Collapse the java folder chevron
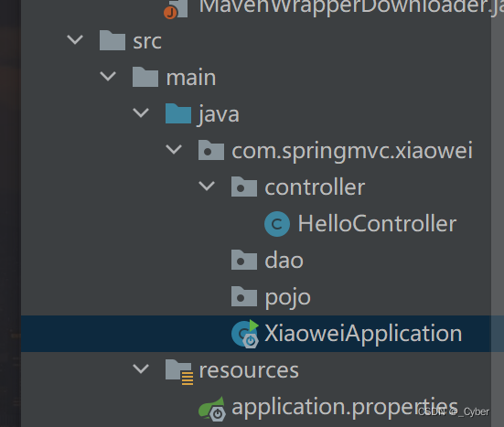The image size is (504, 427). 141,113
